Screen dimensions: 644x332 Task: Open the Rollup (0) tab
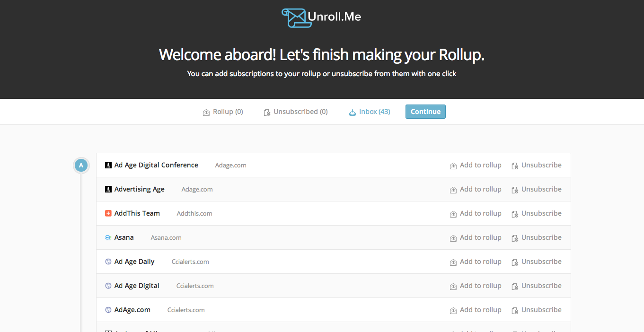(223, 112)
